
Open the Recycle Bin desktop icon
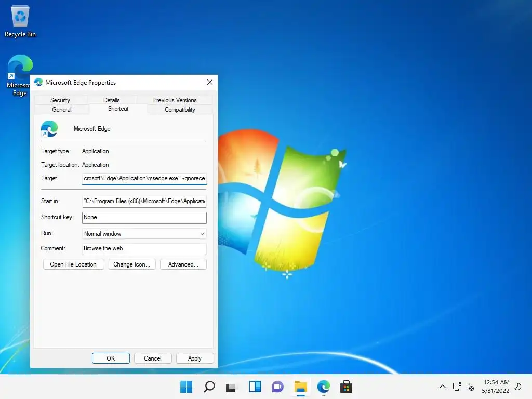click(20, 21)
